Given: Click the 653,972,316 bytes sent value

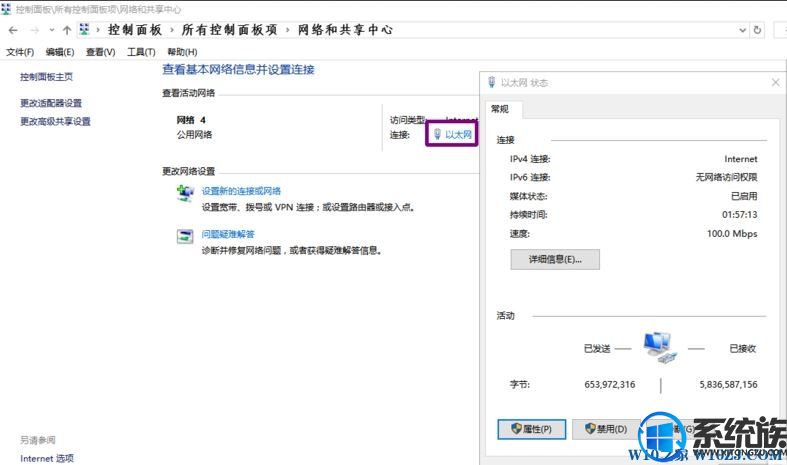Looking at the screenshot, I should click(x=609, y=384).
